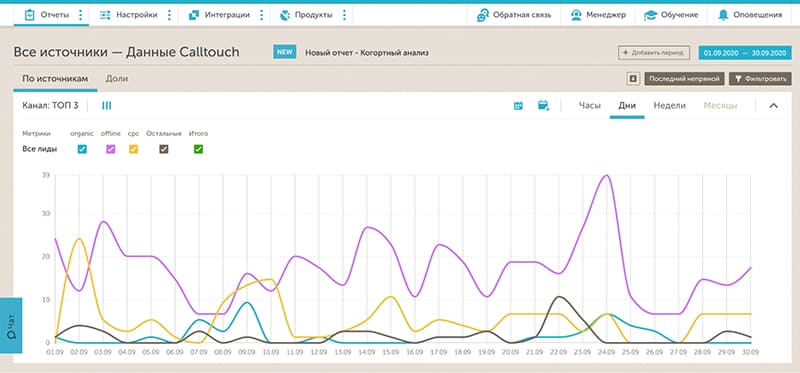Click Добавить период button

coord(654,53)
